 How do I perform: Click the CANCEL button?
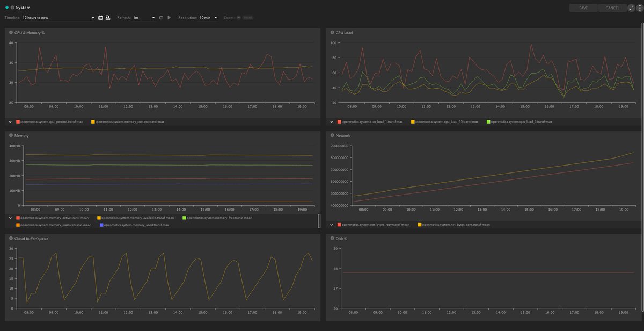click(x=612, y=8)
